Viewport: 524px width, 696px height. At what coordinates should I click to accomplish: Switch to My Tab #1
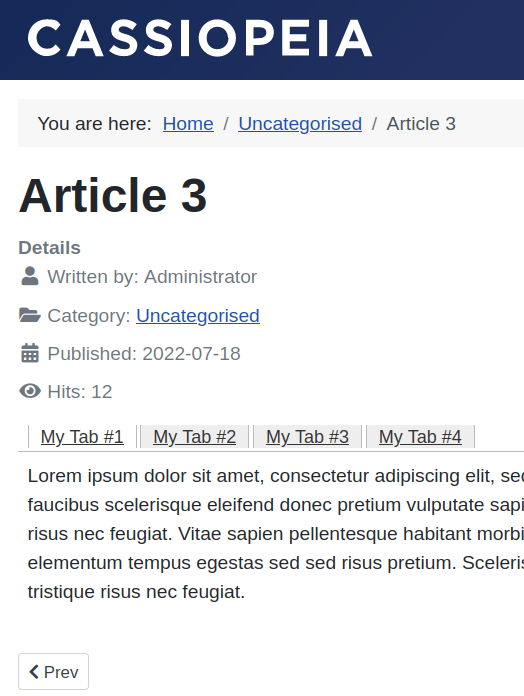82,437
